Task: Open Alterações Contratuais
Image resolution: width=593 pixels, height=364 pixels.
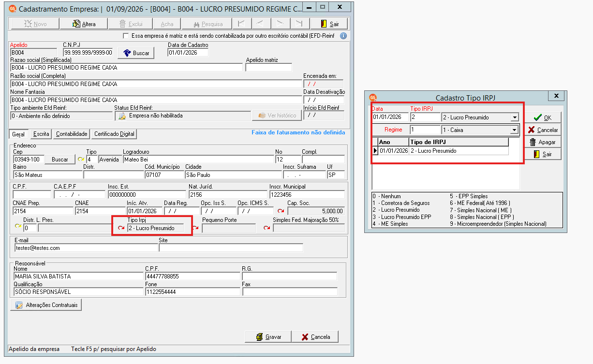Action: tap(46, 305)
